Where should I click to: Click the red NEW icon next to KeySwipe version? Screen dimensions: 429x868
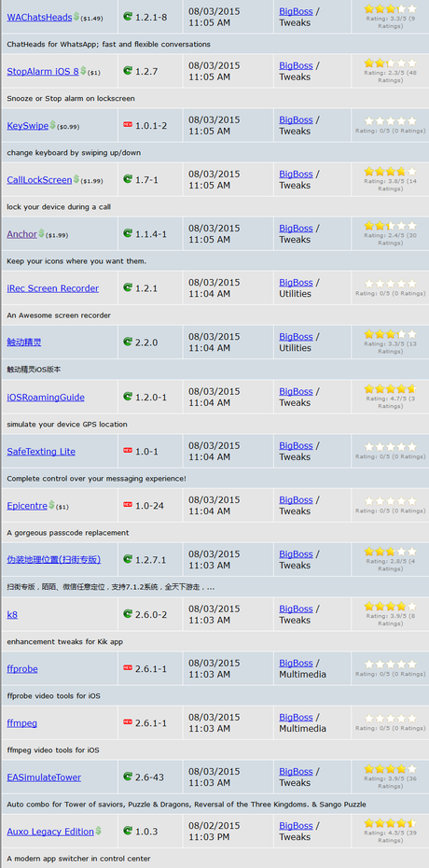pyautogui.click(x=128, y=124)
